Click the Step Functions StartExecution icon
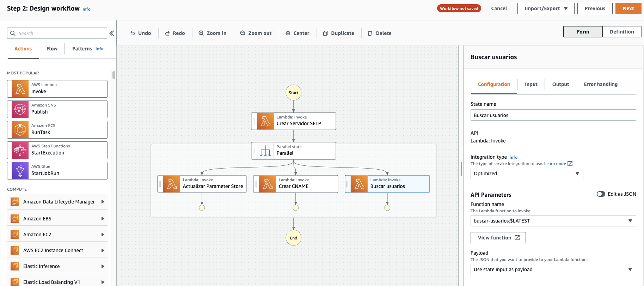The width and height of the screenshot is (644, 286). click(x=20, y=150)
